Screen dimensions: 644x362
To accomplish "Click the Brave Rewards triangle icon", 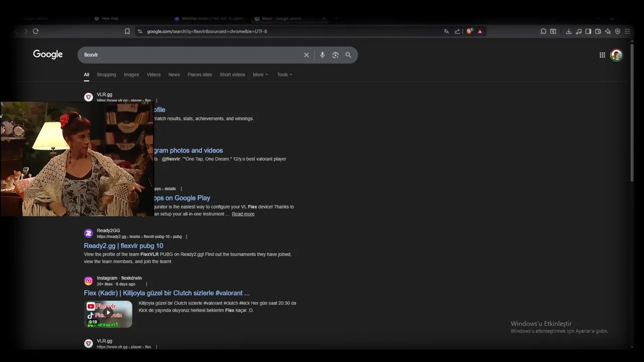I will point(480,31).
